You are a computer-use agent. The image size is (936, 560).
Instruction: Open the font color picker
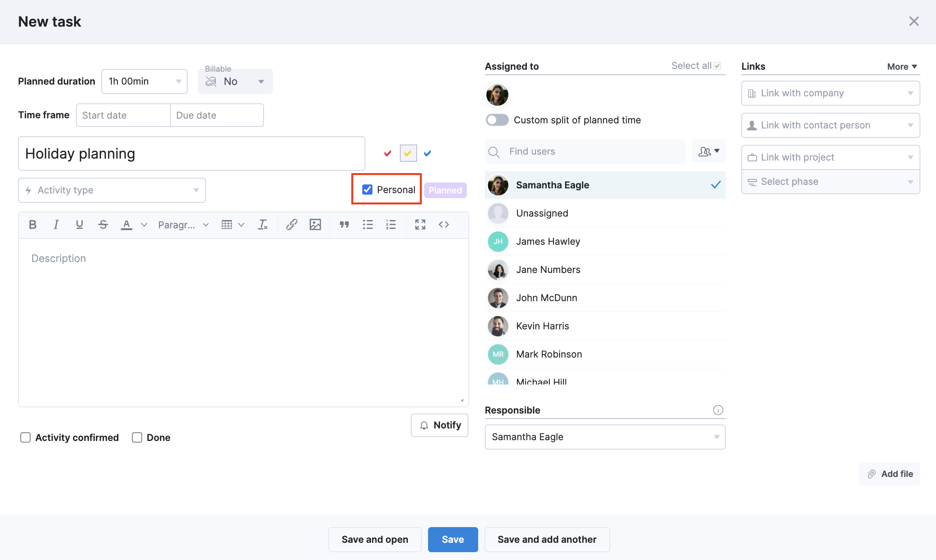(126, 224)
